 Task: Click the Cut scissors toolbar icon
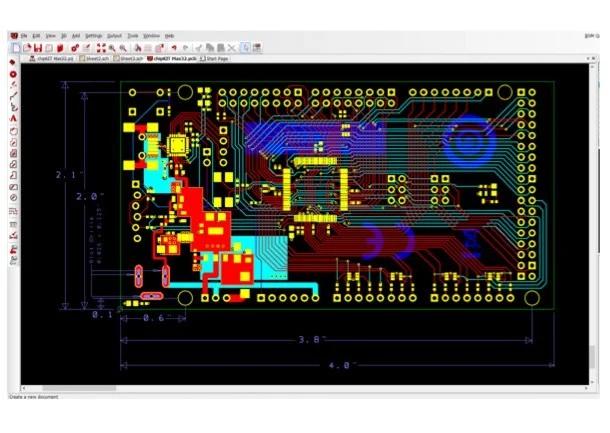199,48
